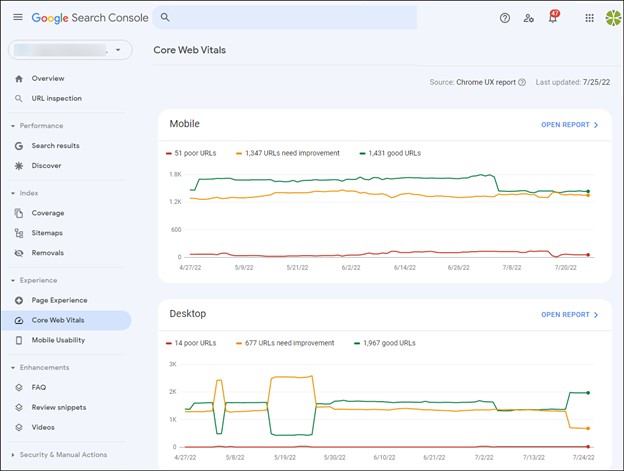This screenshot has height=471, width=624.
Task: Click the Search results Google icon
Action: click(x=19, y=146)
